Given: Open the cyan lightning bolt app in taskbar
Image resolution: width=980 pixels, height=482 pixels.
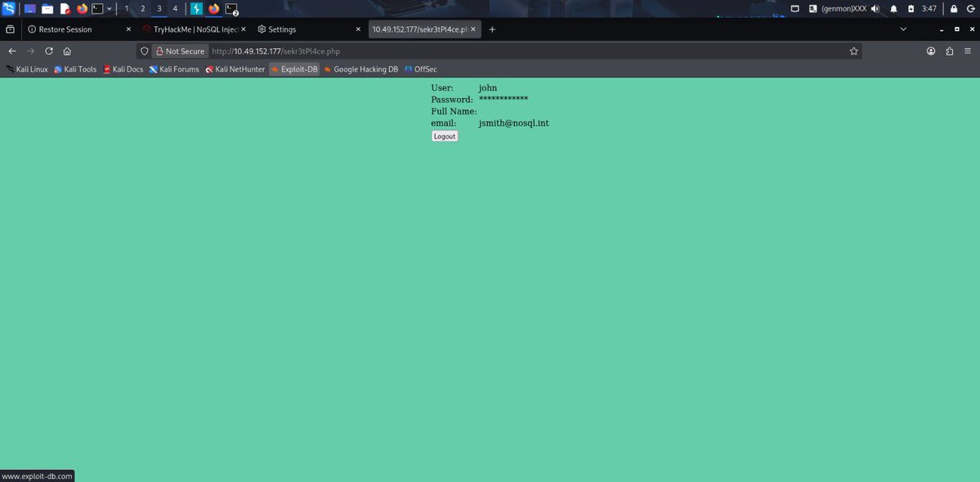Looking at the screenshot, I should pyautogui.click(x=197, y=9).
